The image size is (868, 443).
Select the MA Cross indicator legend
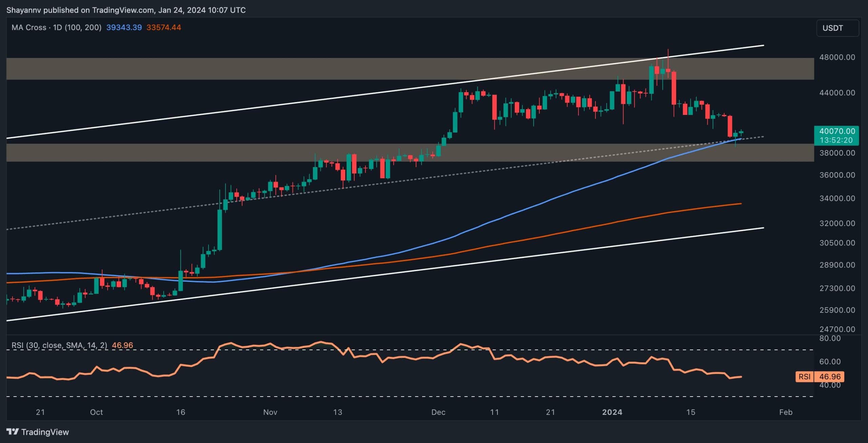coord(56,27)
